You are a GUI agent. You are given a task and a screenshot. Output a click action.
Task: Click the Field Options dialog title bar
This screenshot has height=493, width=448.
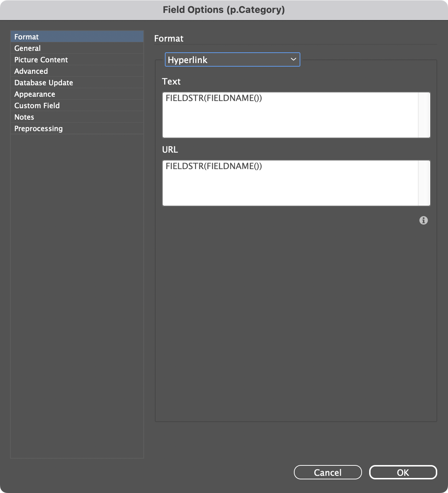(x=224, y=10)
